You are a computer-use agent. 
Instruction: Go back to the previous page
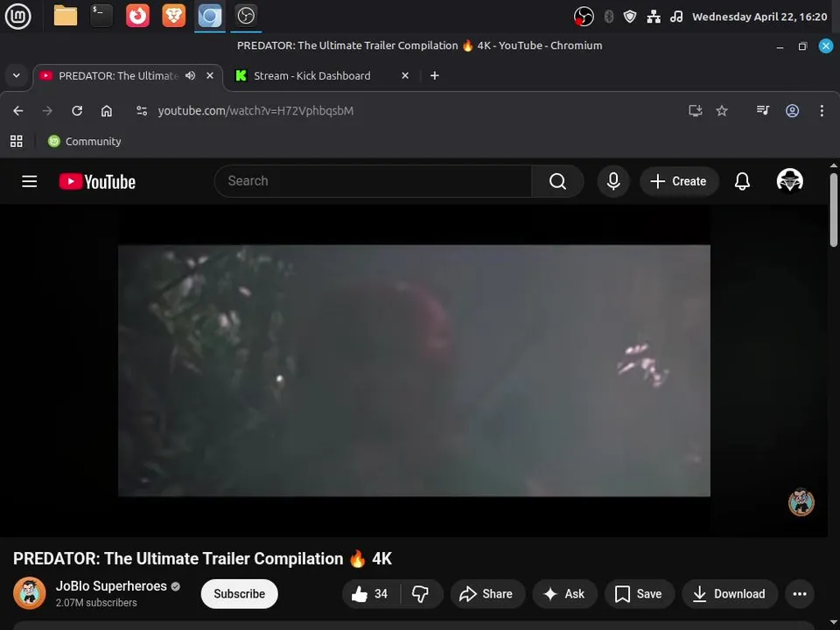18,111
